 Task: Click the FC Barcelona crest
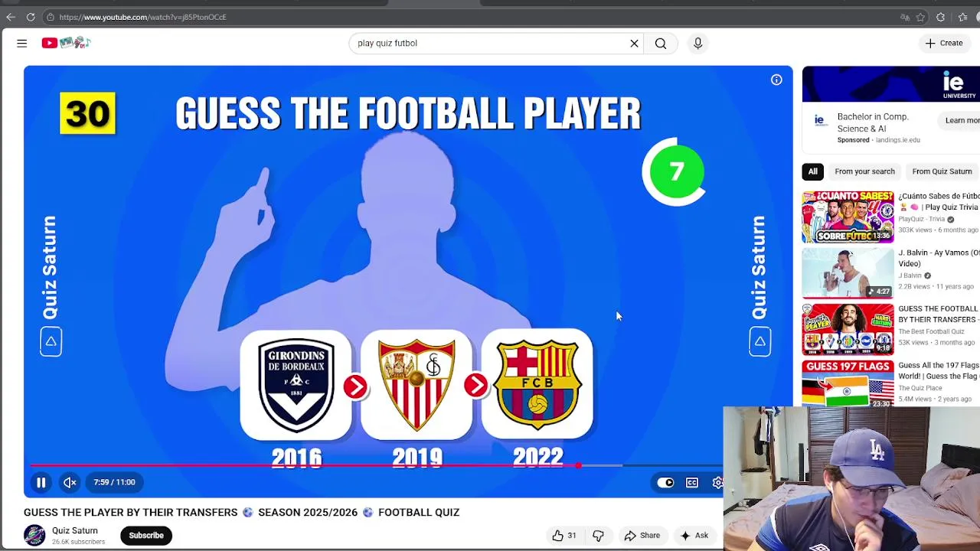click(x=537, y=384)
